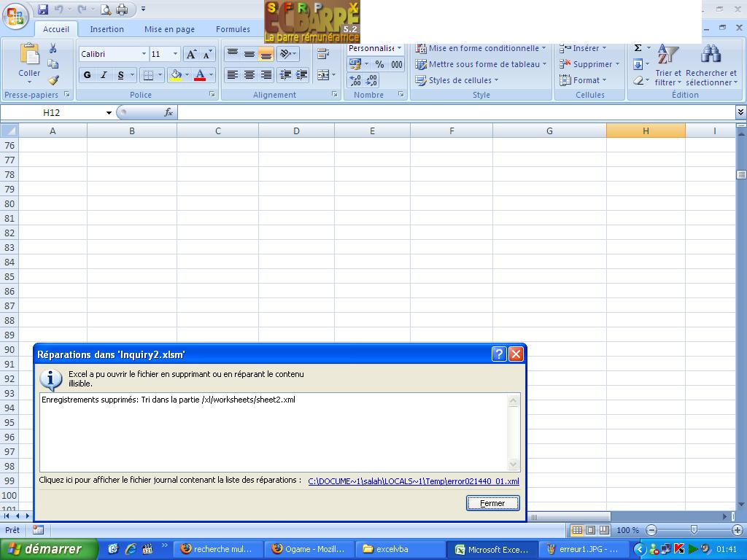Image resolution: width=747 pixels, height=560 pixels.
Task: Select the Accueil ribbon tab
Action: click(55, 29)
